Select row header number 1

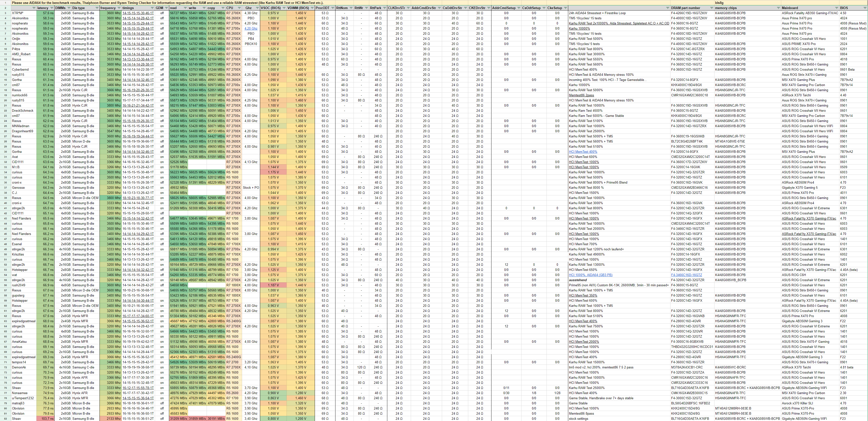(x=5, y=3)
